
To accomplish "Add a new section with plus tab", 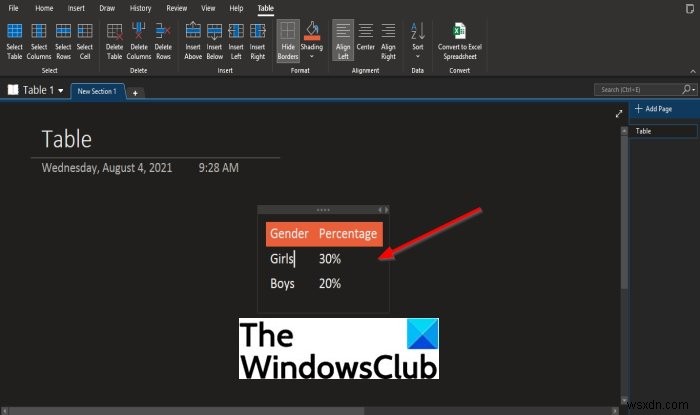I will point(135,93).
